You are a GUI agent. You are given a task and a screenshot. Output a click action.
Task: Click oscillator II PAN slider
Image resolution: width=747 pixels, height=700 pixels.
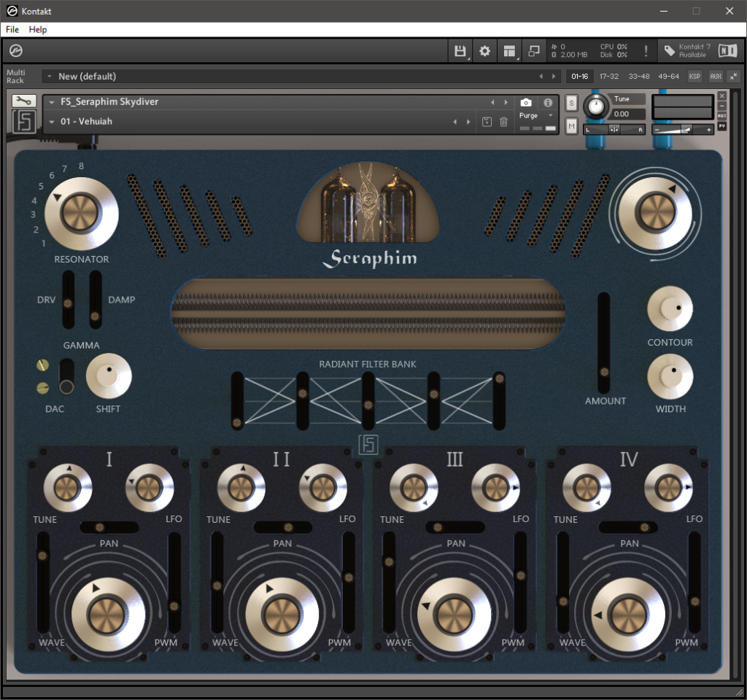283,527
